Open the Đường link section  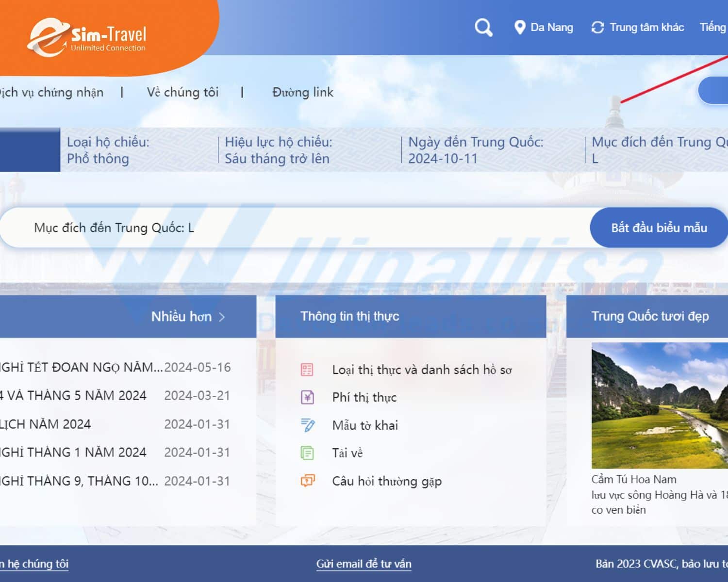pos(303,92)
